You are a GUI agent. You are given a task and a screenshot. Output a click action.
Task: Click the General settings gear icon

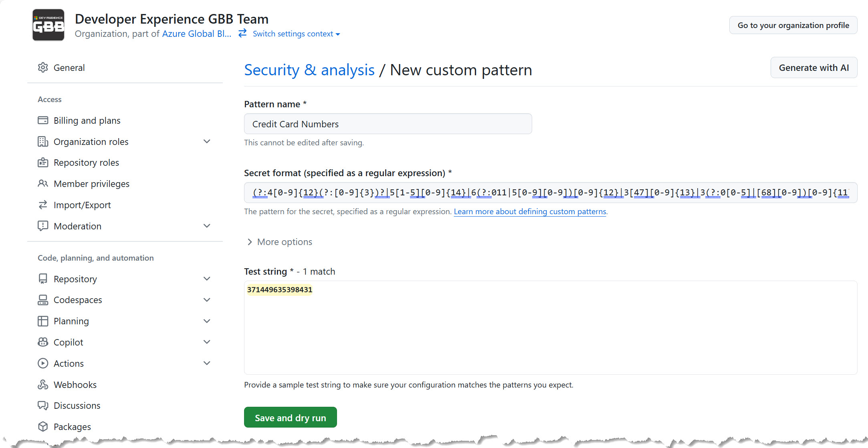43,67
